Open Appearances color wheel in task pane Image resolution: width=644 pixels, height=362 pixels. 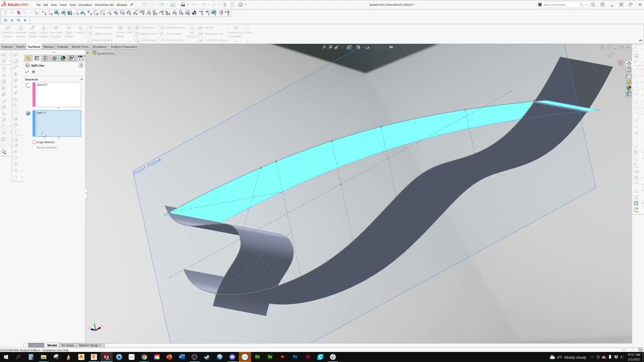[x=628, y=88]
